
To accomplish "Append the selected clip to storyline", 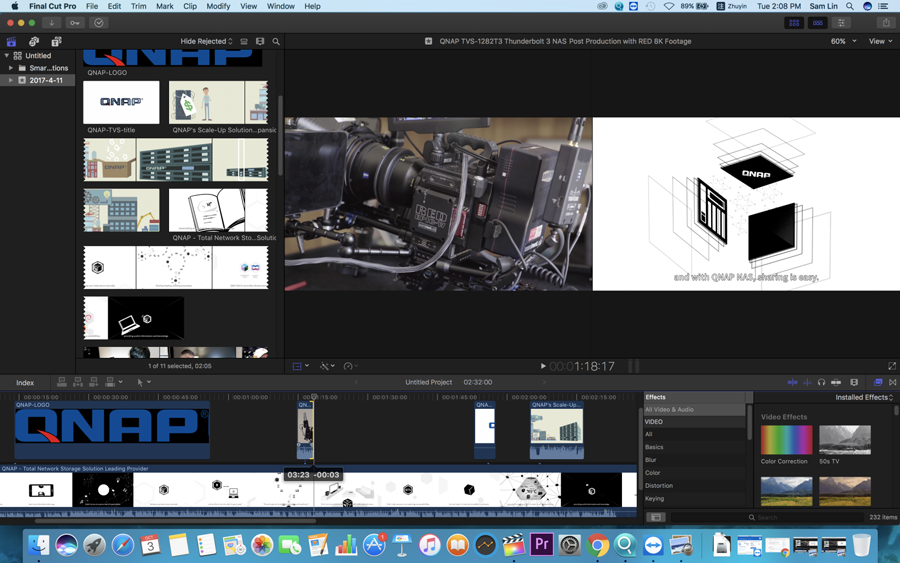I will click(94, 382).
